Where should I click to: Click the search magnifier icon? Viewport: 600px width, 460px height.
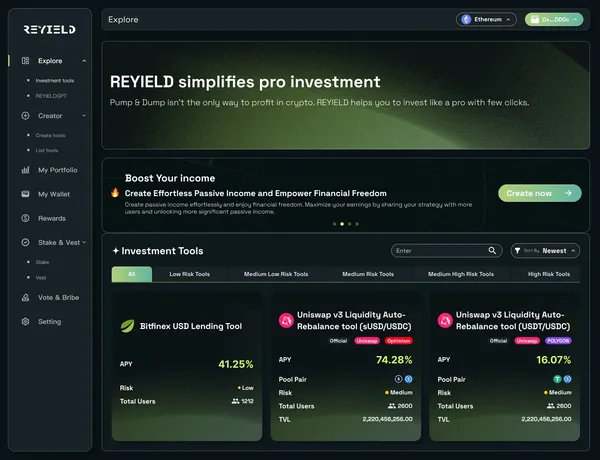pyautogui.click(x=493, y=251)
